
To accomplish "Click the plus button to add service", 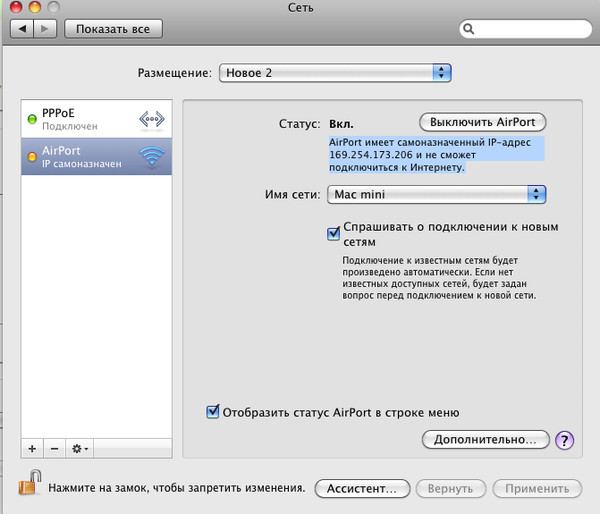I will [x=32, y=448].
